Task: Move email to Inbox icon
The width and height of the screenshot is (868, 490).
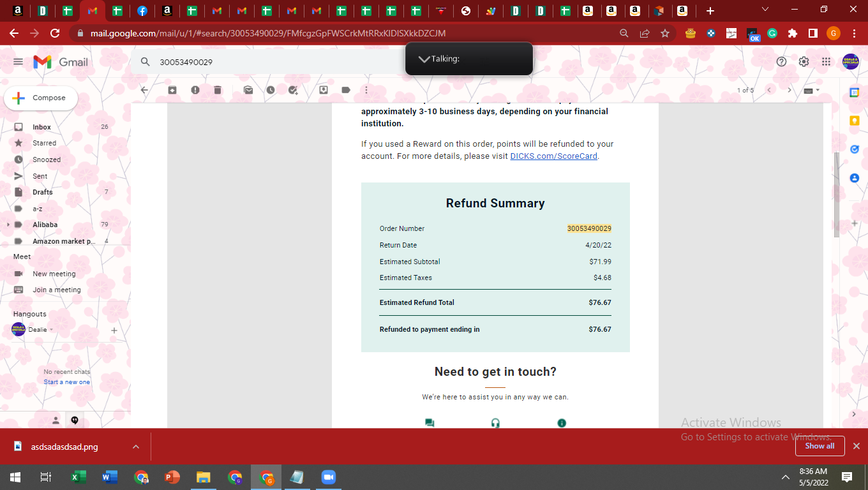Action: click(x=324, y=90)
